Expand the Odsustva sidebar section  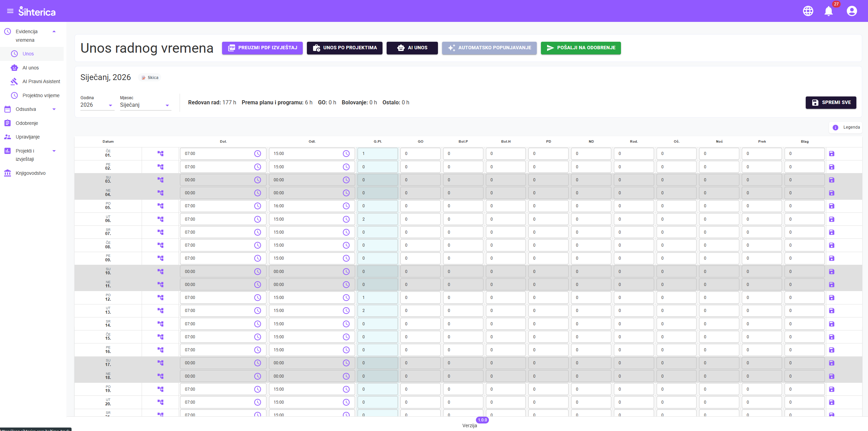(x=54, y=109)
